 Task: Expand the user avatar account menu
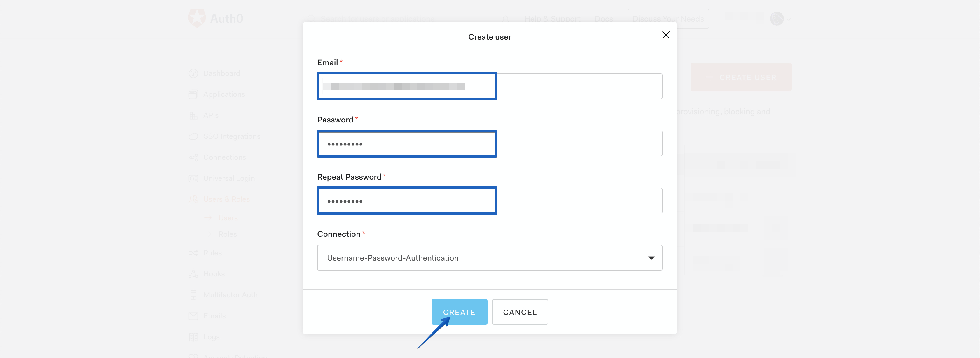click(x=778, y=18)
